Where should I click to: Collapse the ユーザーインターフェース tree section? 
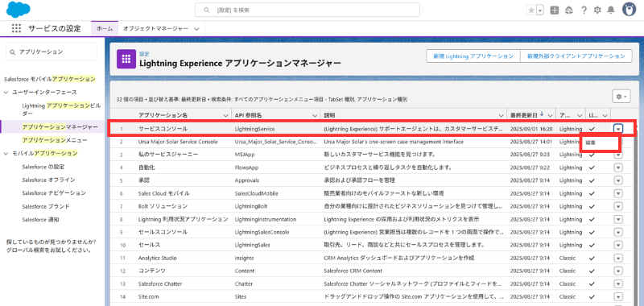6,92
